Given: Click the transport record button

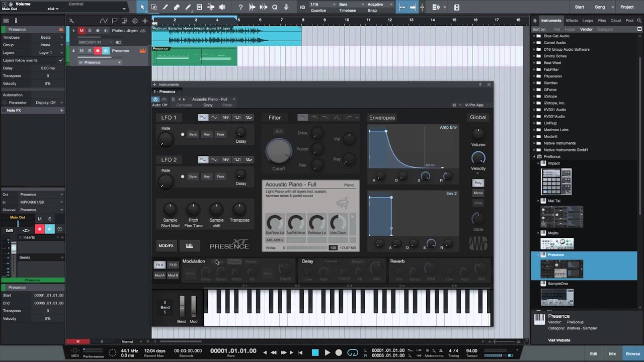Looking at the screenshot, I should pyautogui.click(x=339, y=352).
